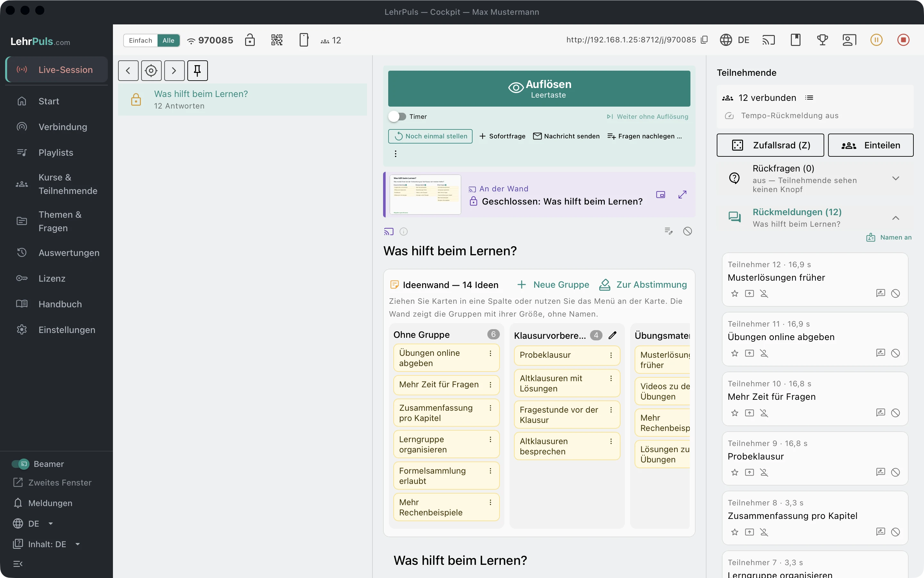This screenshot has height=578, width=924.
Task: Toggle Tempo-Rückmeldung setting
Action: [x=782, y=116]
